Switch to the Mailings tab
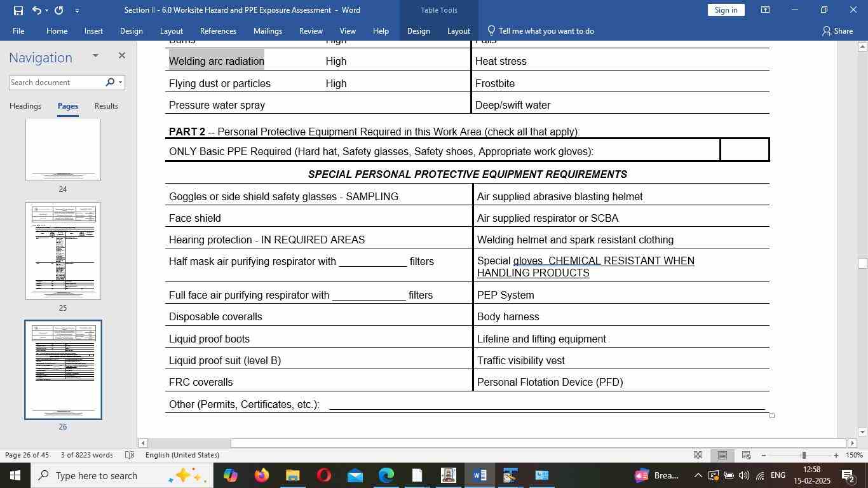This screenshot has width=868, height=488. coord(268,30)
